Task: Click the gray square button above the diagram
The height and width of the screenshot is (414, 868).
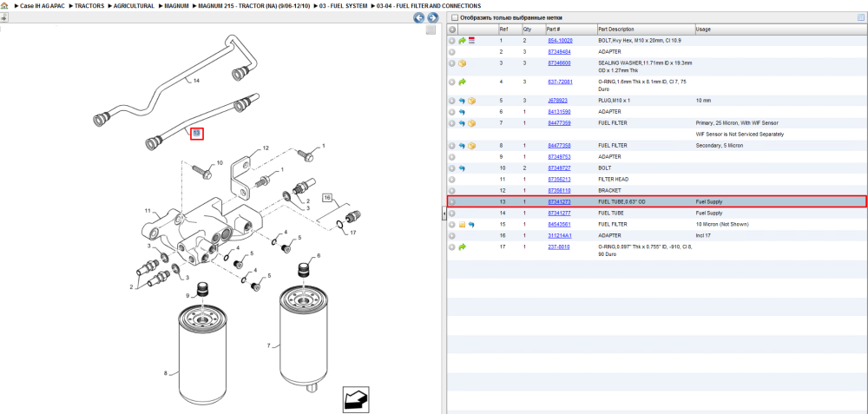Action: [x=431, y=30]
